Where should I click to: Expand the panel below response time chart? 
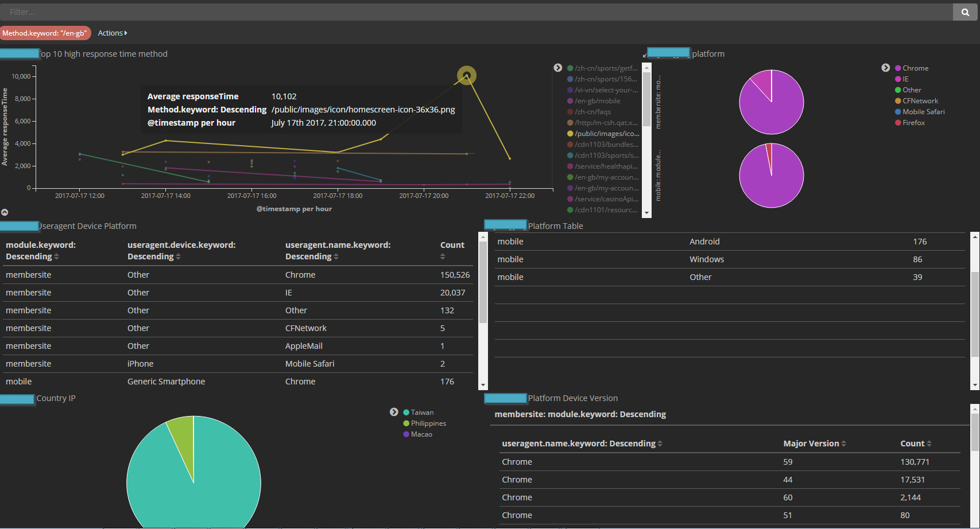point(5,212)
